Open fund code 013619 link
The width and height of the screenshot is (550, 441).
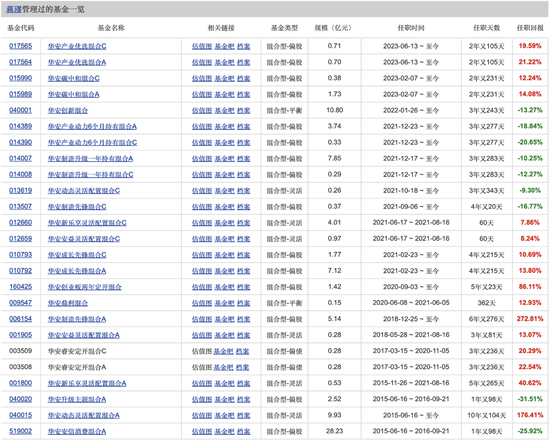pos(20,191)
